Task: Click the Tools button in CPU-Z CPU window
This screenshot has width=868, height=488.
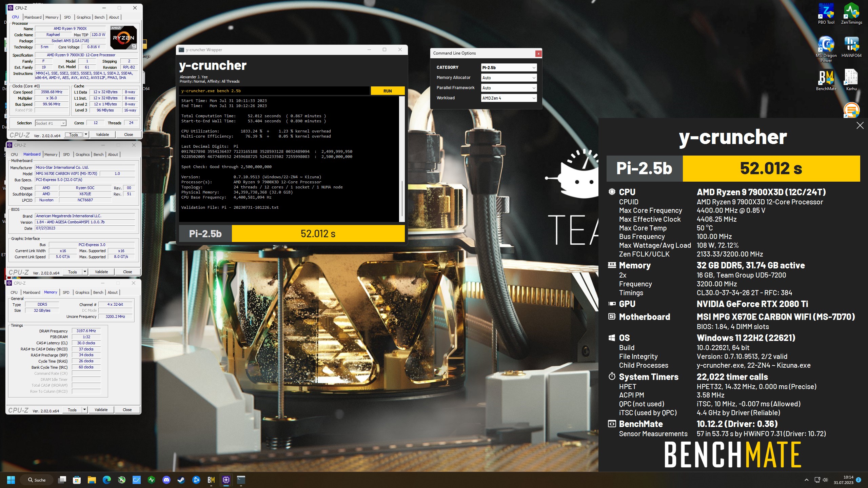Action: point(74,135)
